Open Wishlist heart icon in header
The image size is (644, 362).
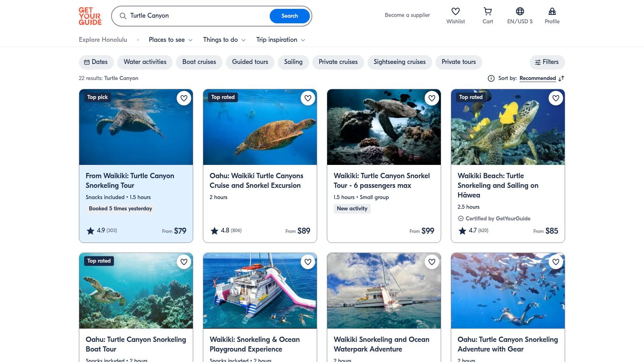[456, 11]
